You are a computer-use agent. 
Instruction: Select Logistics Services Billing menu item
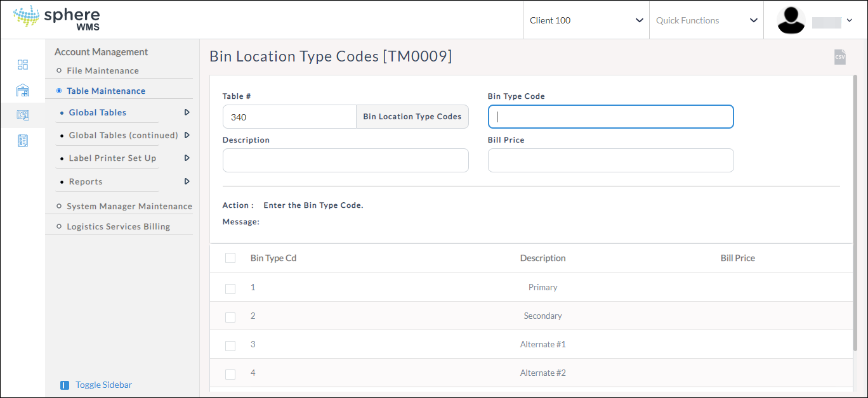[119, 226]
